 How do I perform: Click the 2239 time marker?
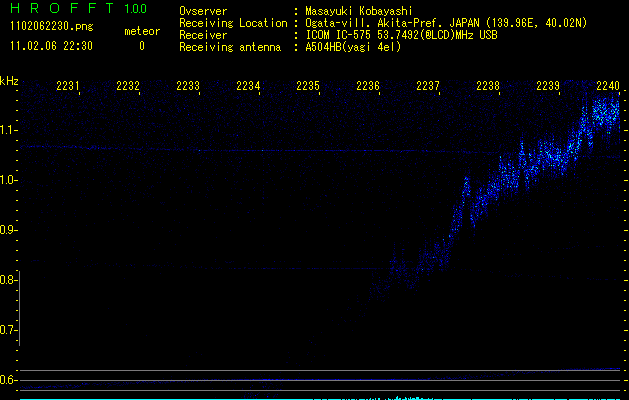pos(548,86)
